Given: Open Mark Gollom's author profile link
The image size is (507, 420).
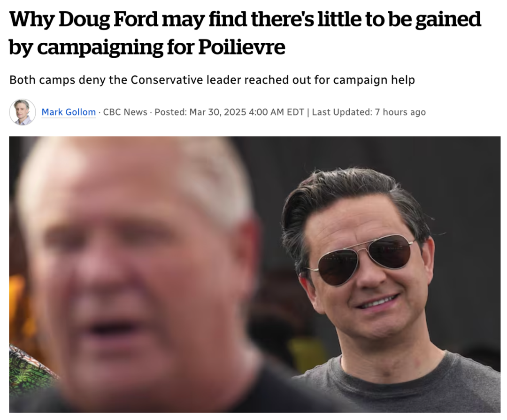Looking at the screenshot, I should tap(69, 112).
